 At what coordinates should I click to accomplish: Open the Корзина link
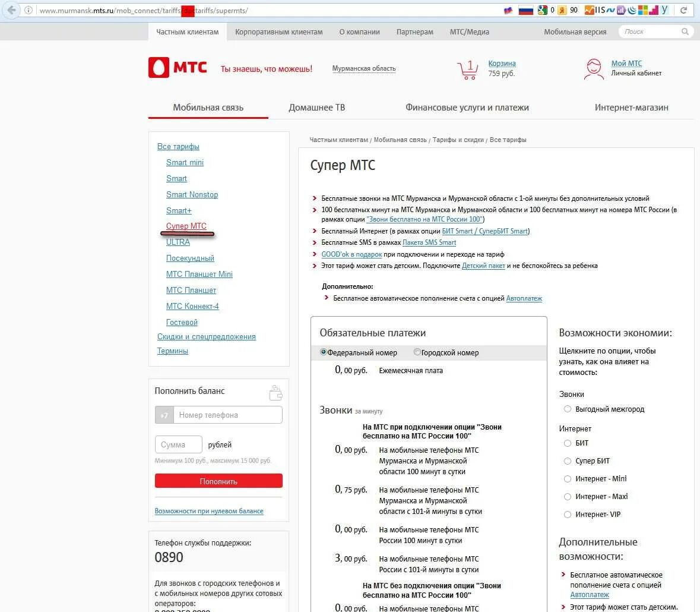pos(502,64)
